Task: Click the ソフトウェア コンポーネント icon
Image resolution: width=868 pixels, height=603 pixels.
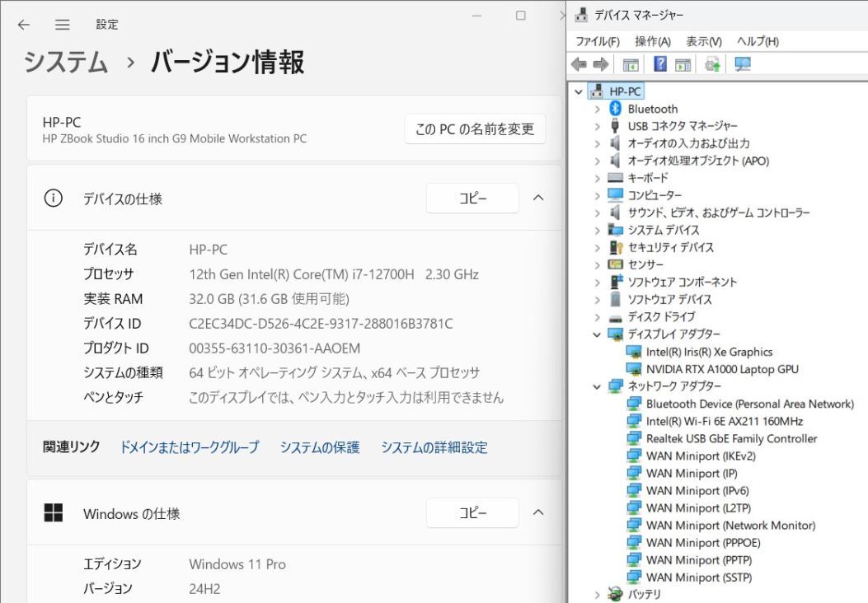Action: tap(616, 282)
